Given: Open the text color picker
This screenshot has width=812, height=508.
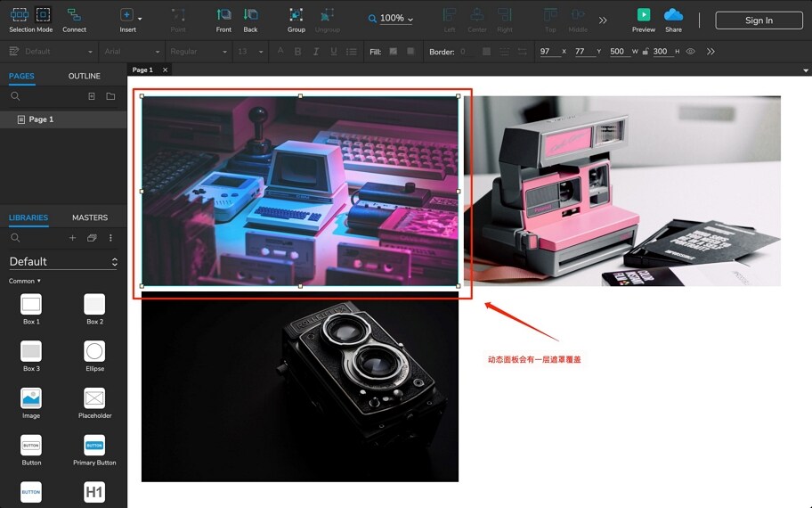Looking at the screenshot, I should point(280,51).
